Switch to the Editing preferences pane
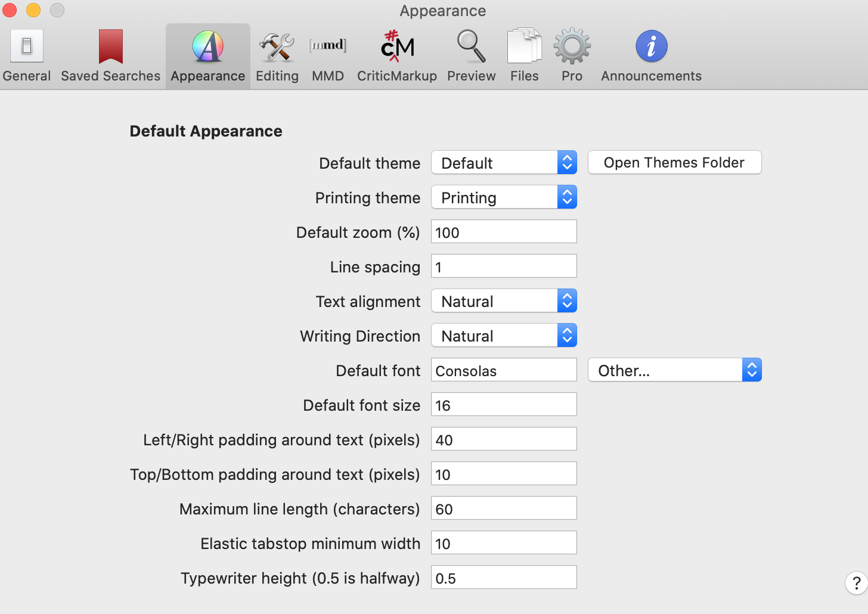Image resolution: width=868 pixels, height=614 pixels. (x=277, y=56)
